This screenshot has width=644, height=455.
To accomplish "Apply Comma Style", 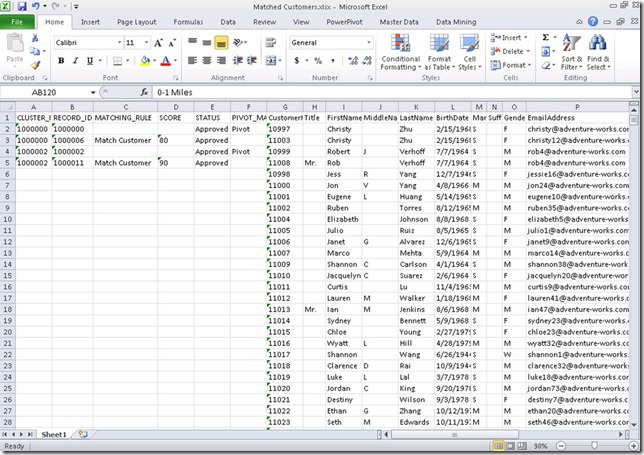I will (332, 61).
